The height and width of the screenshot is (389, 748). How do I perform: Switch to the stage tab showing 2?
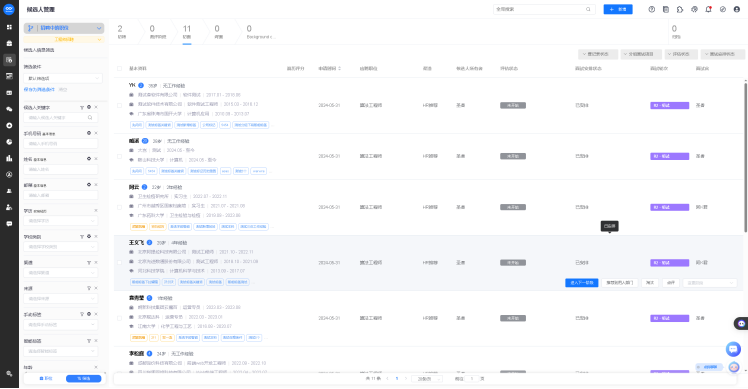122,32
